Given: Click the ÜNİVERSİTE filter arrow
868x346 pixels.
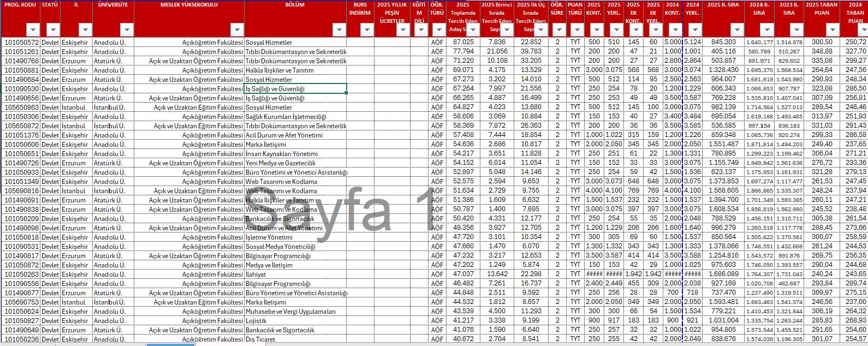Looking at the screenshot, I should [x=127, y=29].
